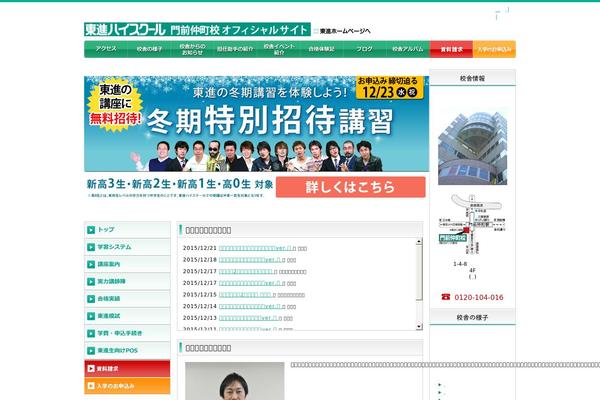Click the 詳しくはこちら button

click(x=351, y=187)
